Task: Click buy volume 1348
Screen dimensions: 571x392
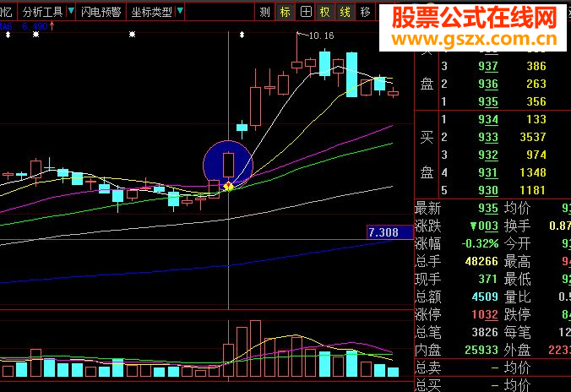Action: [533, 172]
